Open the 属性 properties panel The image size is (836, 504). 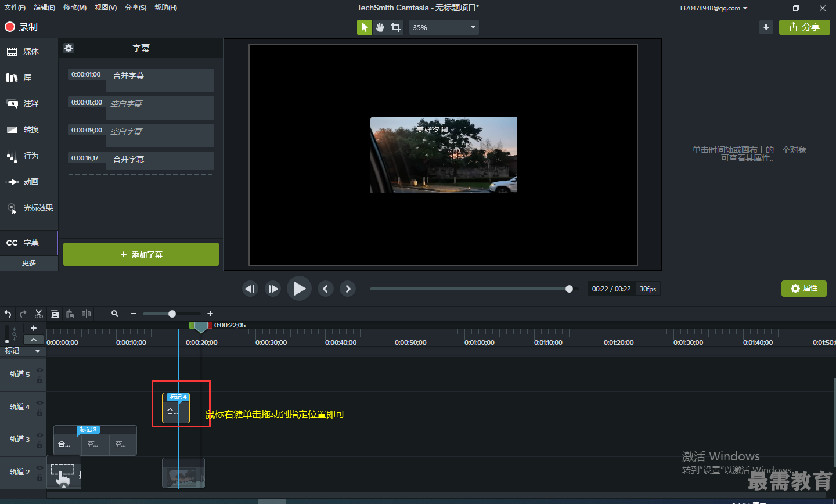click(804, 289)
